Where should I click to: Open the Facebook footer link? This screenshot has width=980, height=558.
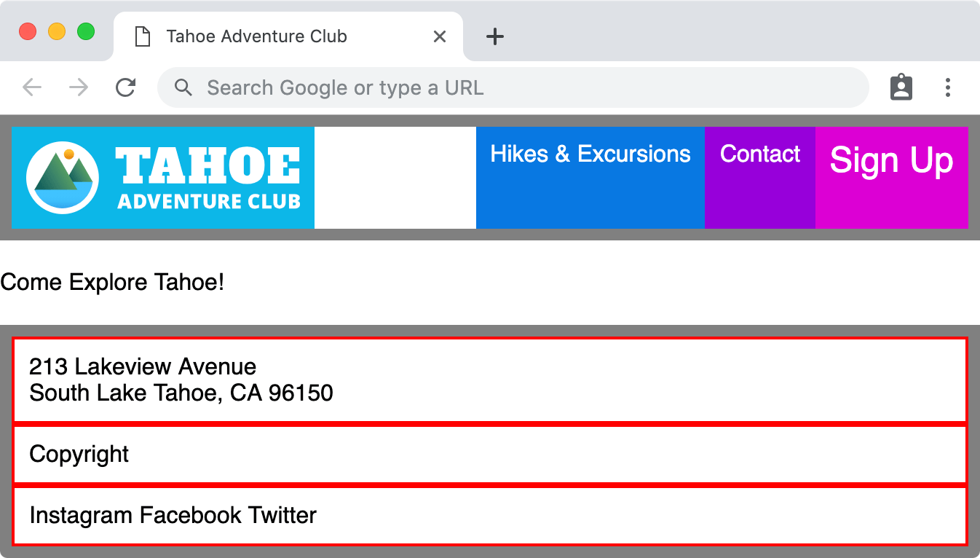click(190, 516)
